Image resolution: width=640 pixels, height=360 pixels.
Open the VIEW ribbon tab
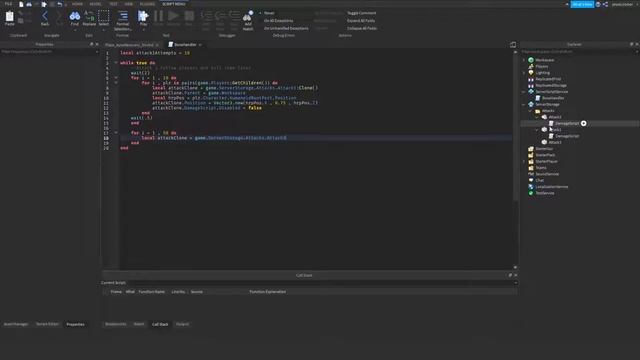(x=129, y=4)
